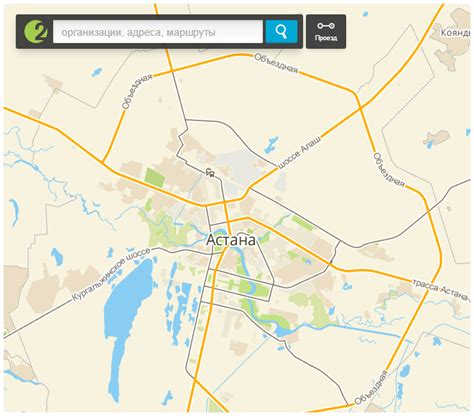Click the blue magnifier search button

pos(281,31)
